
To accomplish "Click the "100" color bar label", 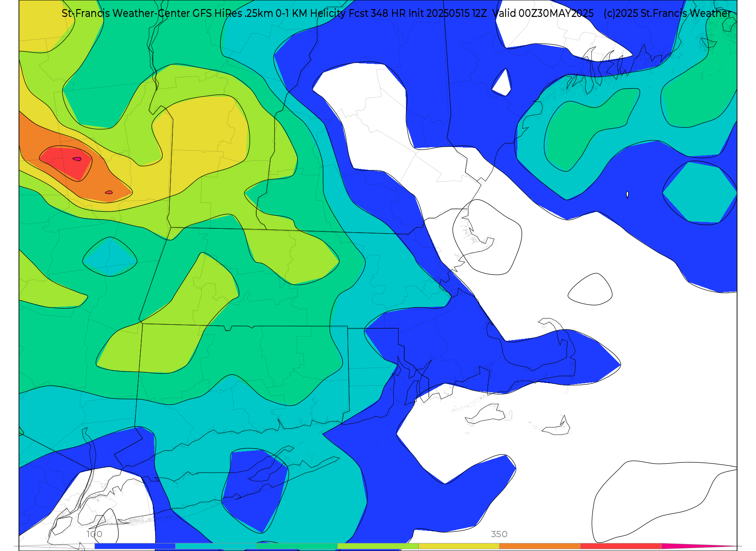I will (94, 534).
